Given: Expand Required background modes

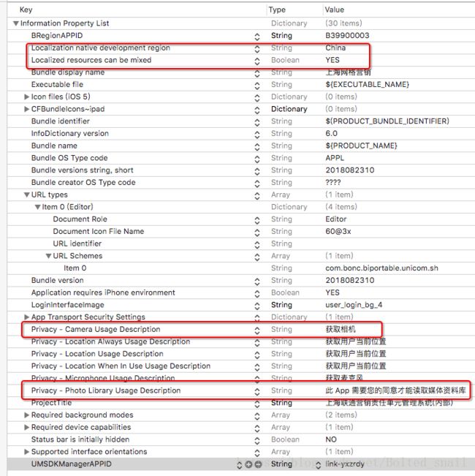Looking at the screenshot, I should [x=27, y=415].
